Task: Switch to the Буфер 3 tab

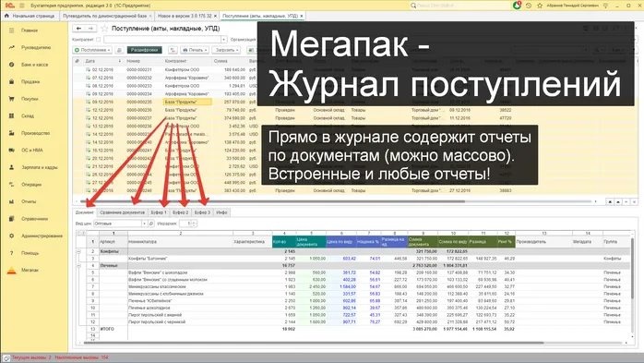Action: coord(202,212)
